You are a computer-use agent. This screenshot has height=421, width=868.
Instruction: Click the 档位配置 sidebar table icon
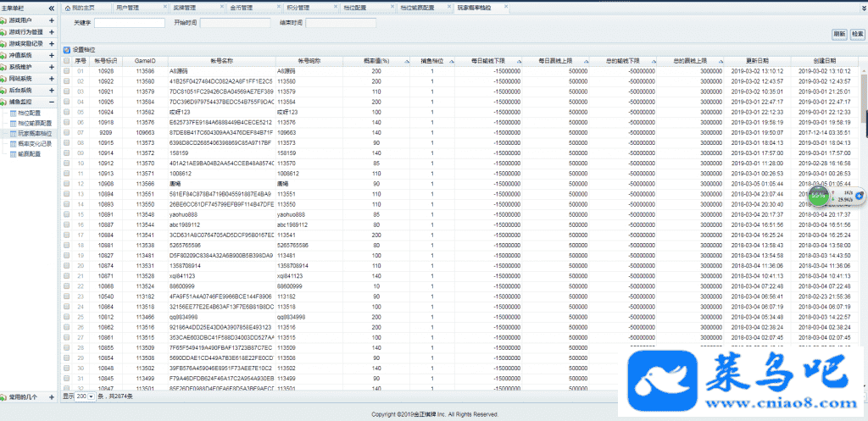13,113
